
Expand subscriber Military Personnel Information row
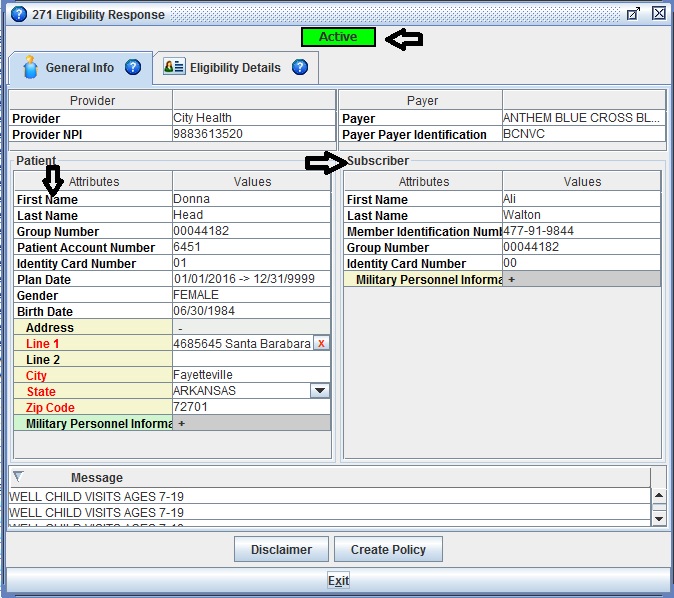pos(512,279)
